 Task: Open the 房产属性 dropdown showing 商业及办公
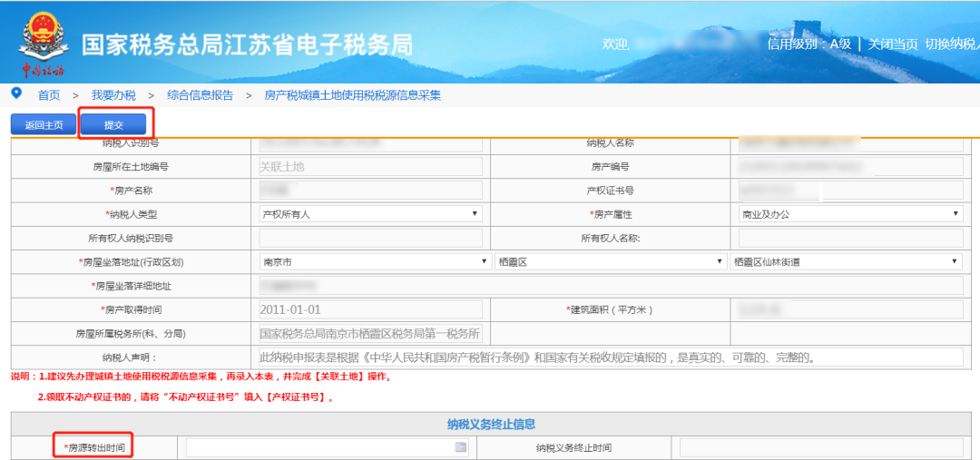coord(850,214)
